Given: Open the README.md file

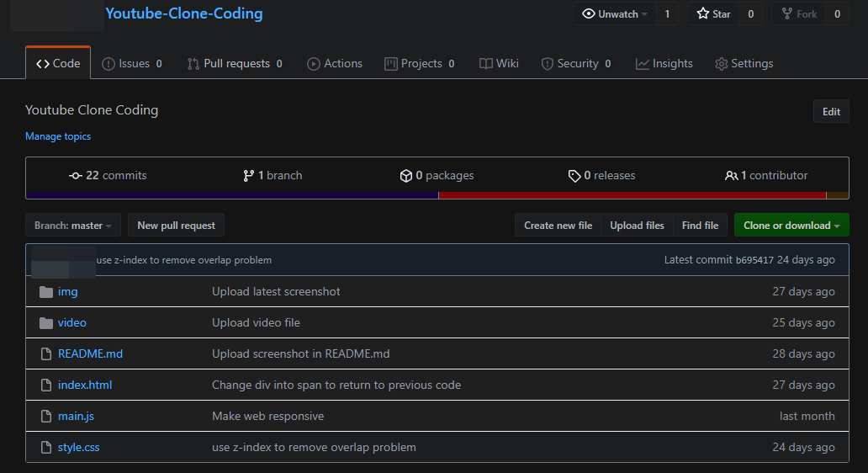Looking at the screenshot, I should click(90, 353).
